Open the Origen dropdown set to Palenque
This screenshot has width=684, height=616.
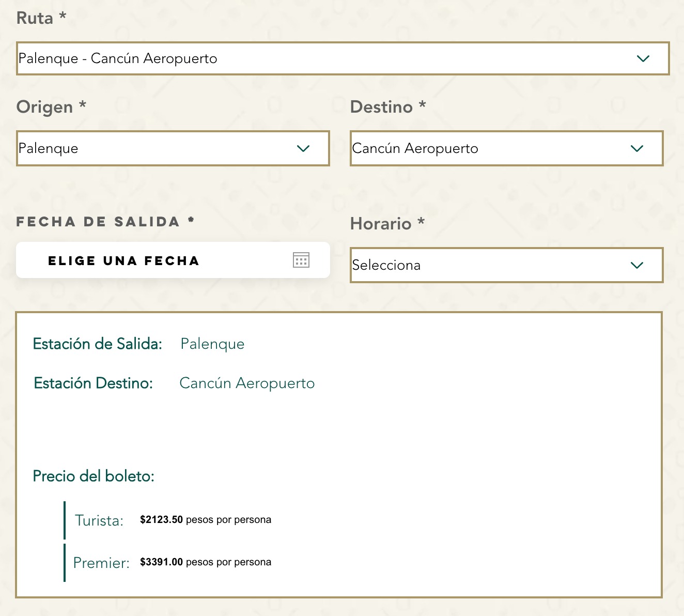point(155,148)
